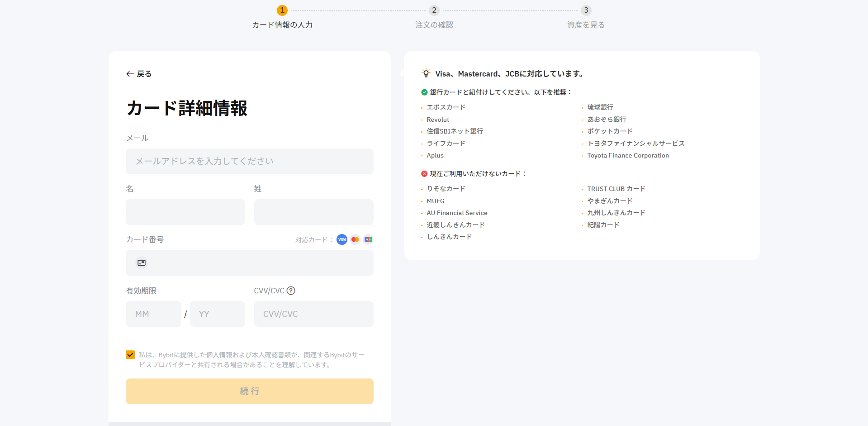Image resolution: width=868 pixels, height=426 pixels.
Task: Click the YY expiry year field
Action: coord(217,314)
